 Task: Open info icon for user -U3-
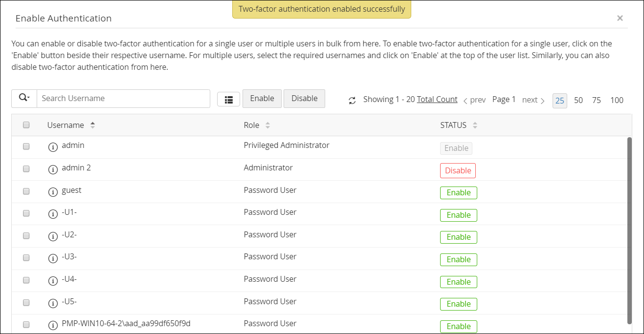point(53,258)
